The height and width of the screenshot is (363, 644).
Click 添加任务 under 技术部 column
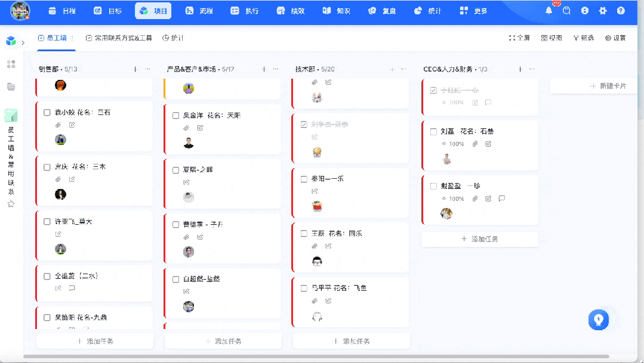tap(352, 341)
